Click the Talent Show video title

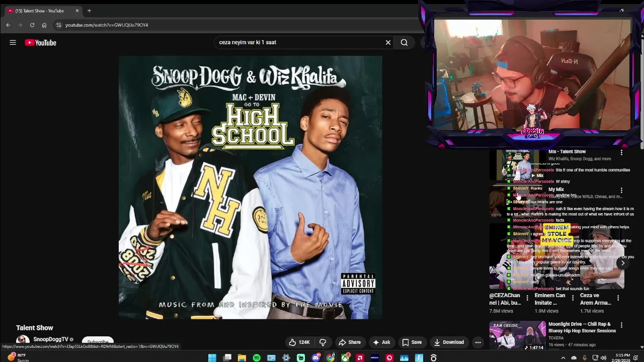click(x=35, y=328)
